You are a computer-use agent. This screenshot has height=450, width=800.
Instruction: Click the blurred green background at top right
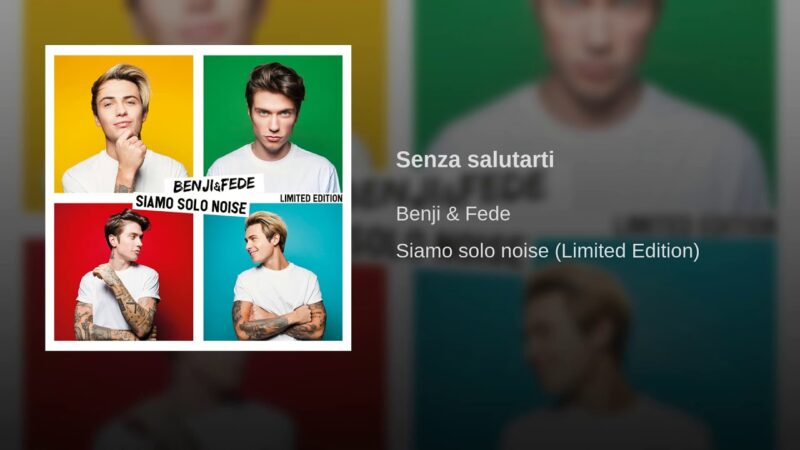click(714, 77)
